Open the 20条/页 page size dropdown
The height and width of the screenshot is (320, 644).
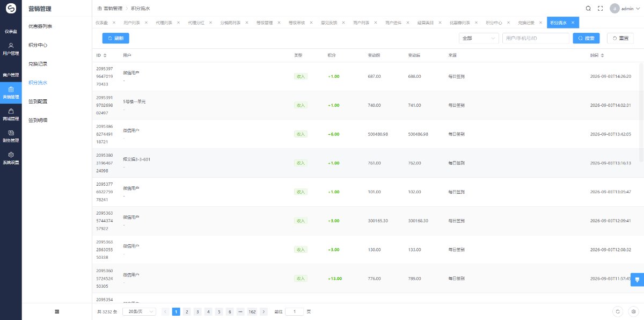pyautogui.click(x=139, y=311)
